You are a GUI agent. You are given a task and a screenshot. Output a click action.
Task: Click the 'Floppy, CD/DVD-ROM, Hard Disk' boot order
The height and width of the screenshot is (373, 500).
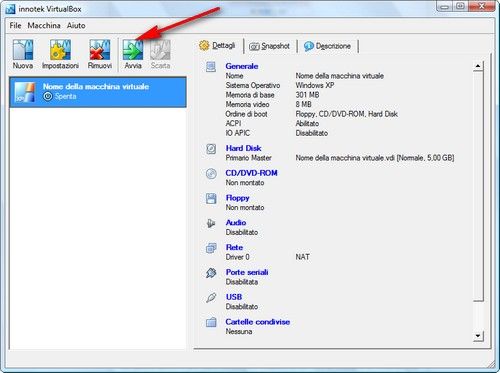point(346,114)
